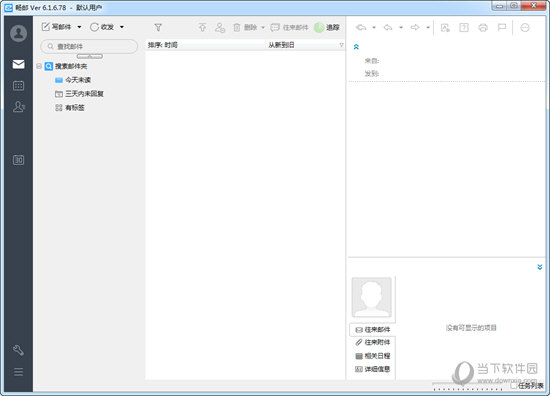550x396 pixels.
Task: Click the circular more-options icon
Action: pos(525,27)
